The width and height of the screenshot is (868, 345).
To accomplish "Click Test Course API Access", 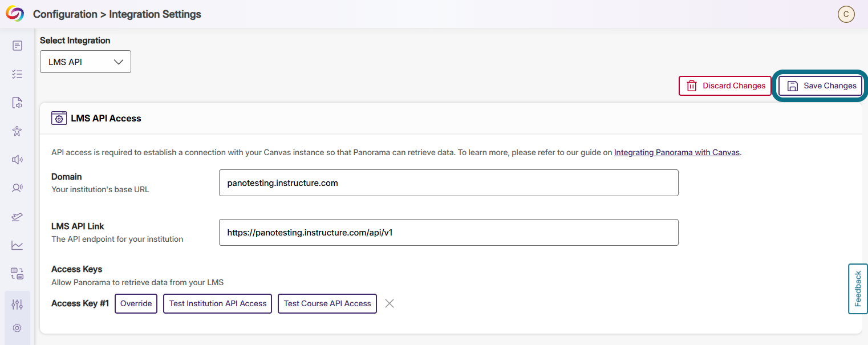I will pos(327,303).
